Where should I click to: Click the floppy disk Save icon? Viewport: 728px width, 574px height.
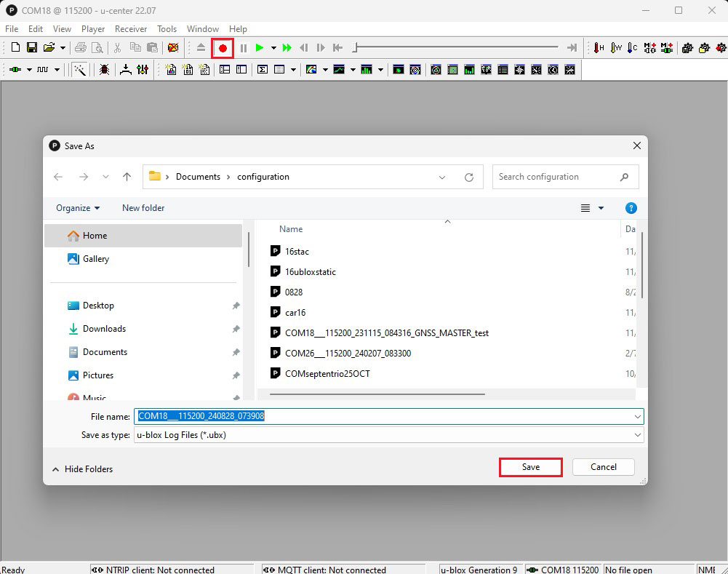coord(32,48)
